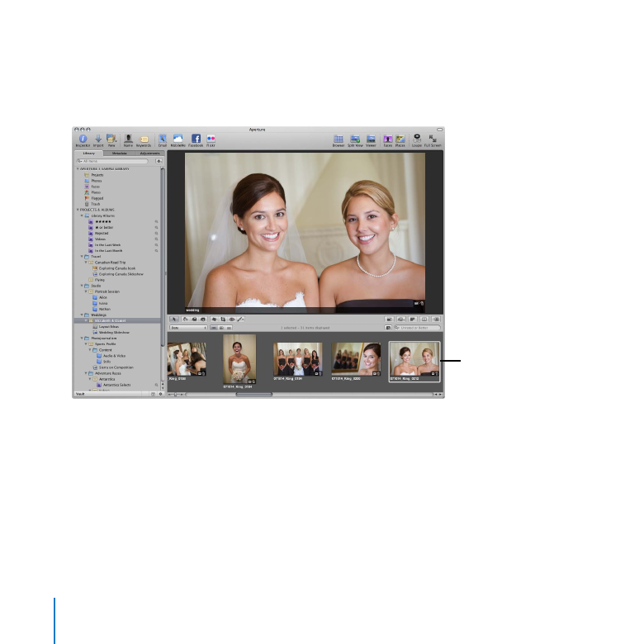Activate the Loupe tool

point(417,140)
